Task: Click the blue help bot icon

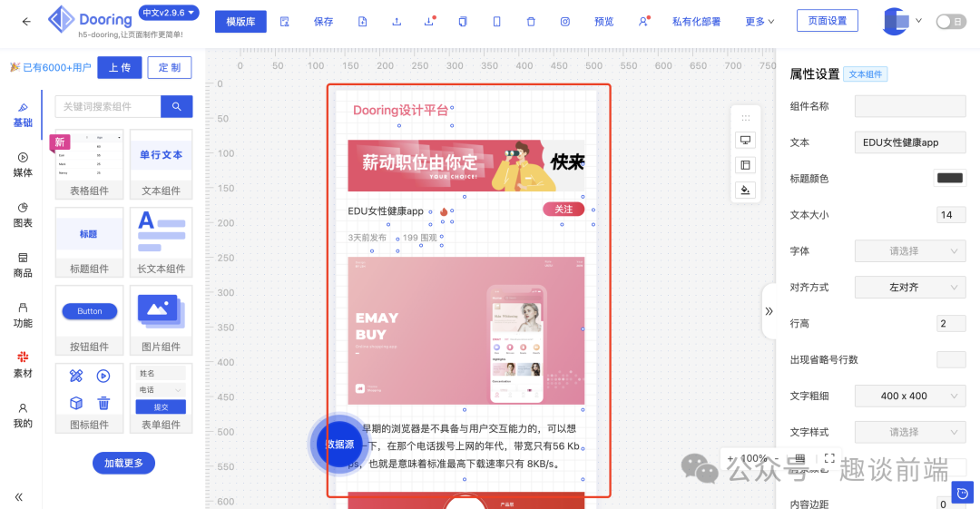Action: [963, 493]
